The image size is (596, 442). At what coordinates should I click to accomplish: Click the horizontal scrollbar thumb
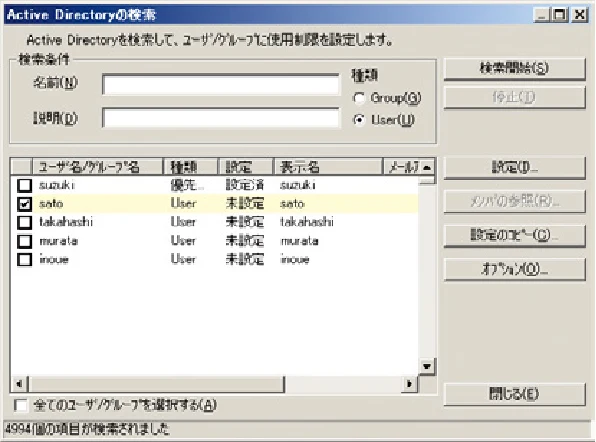[x=156, y=384]
